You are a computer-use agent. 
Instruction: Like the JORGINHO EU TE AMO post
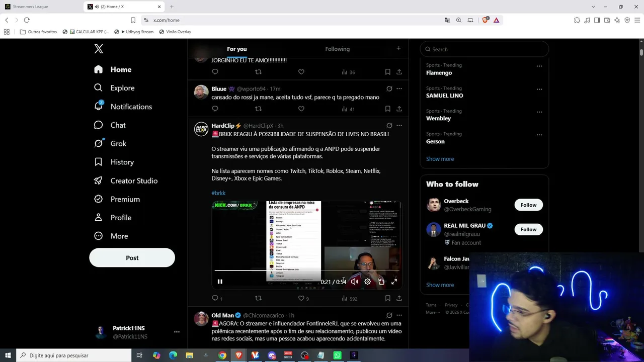pyautogui.click(x=301, y=72)
